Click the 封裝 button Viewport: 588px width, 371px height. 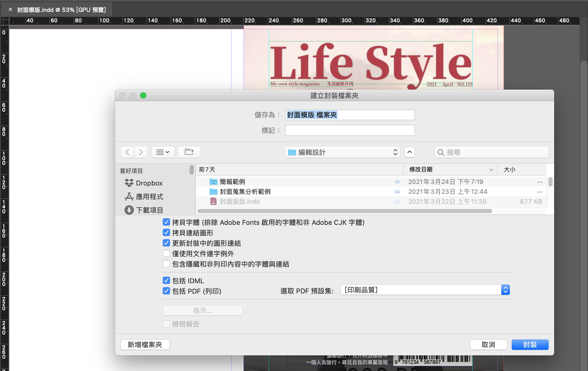click(530, 345)
